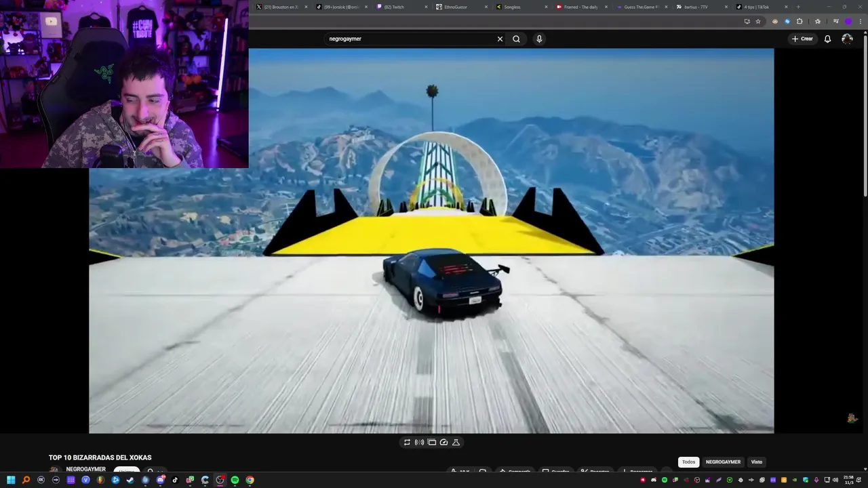The height and width of the screenshot is (488, 868).
Task: Open a new browser tab
Action: click(x=798, y=7)
